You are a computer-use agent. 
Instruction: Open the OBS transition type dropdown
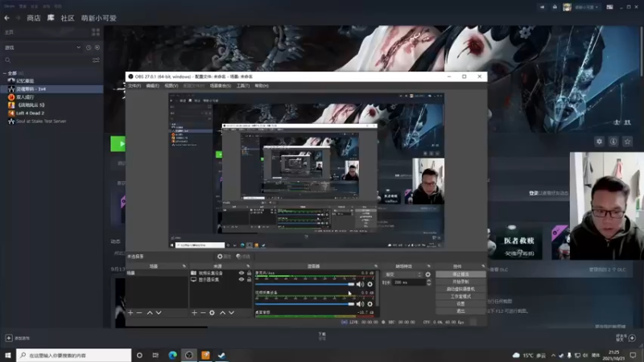coord(403,274)
